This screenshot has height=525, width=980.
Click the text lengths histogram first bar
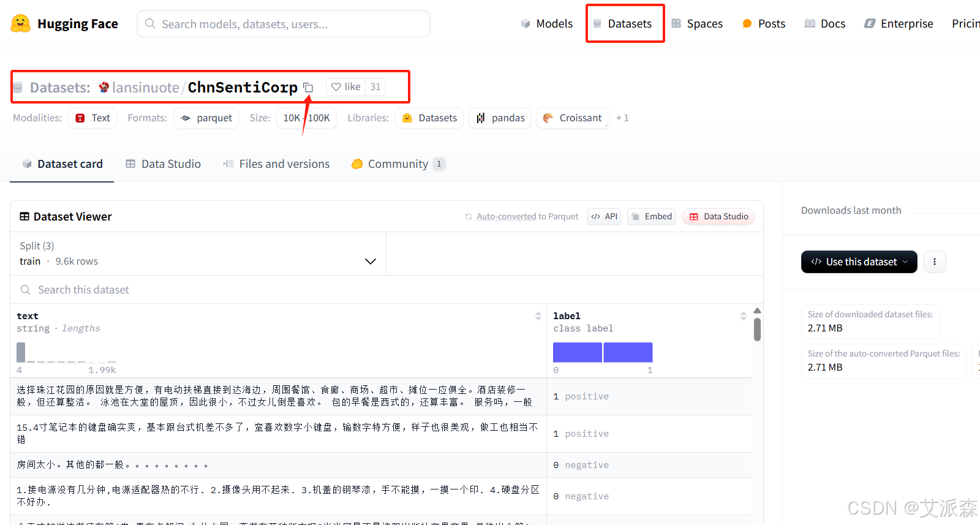click(x=21, y=352)
